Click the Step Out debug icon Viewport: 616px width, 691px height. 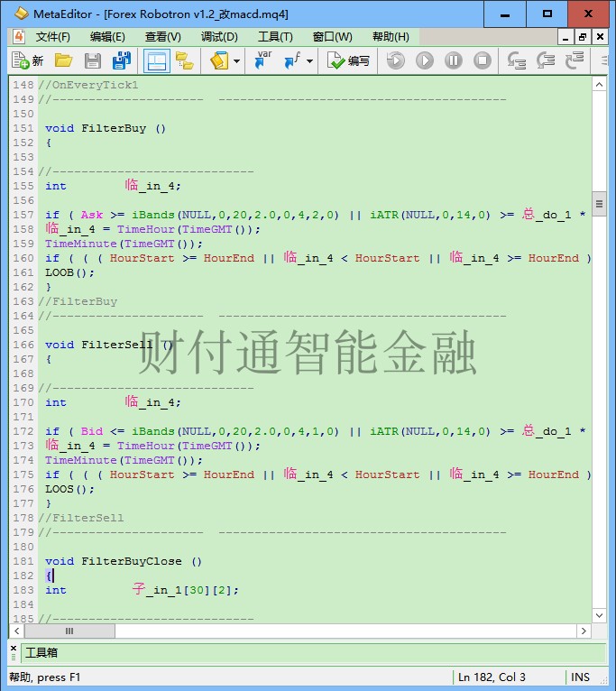click(x=575, y=60)
